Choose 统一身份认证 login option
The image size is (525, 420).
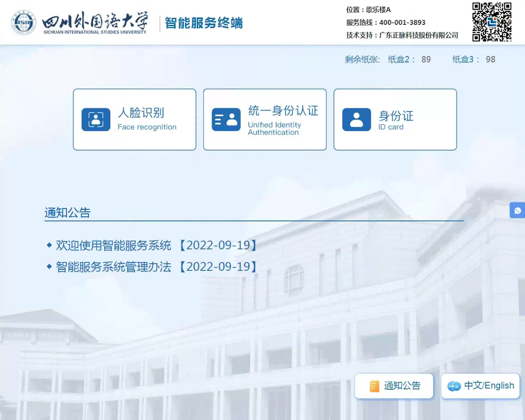click(283, 111)
